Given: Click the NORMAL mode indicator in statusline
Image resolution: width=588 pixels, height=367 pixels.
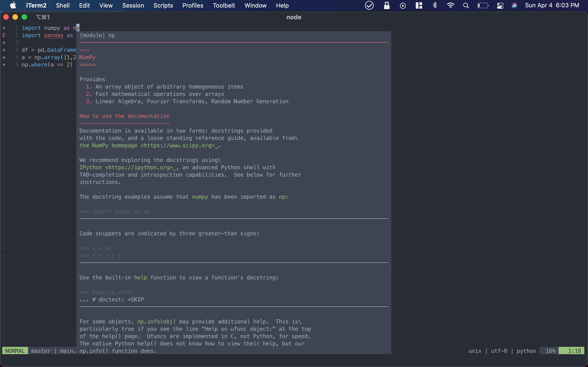Looking at the screenshot, I should pyautogui.click(x=15, y=350).
